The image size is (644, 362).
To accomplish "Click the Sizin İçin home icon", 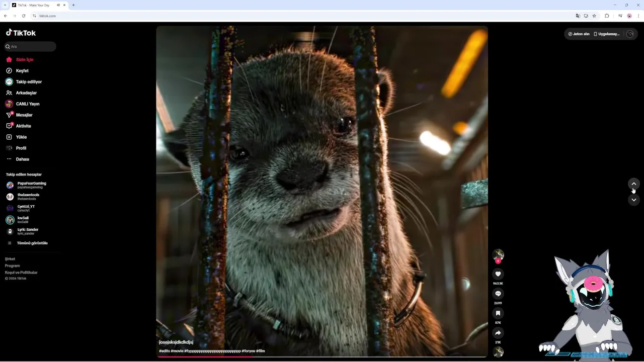I will coord(9,60).
